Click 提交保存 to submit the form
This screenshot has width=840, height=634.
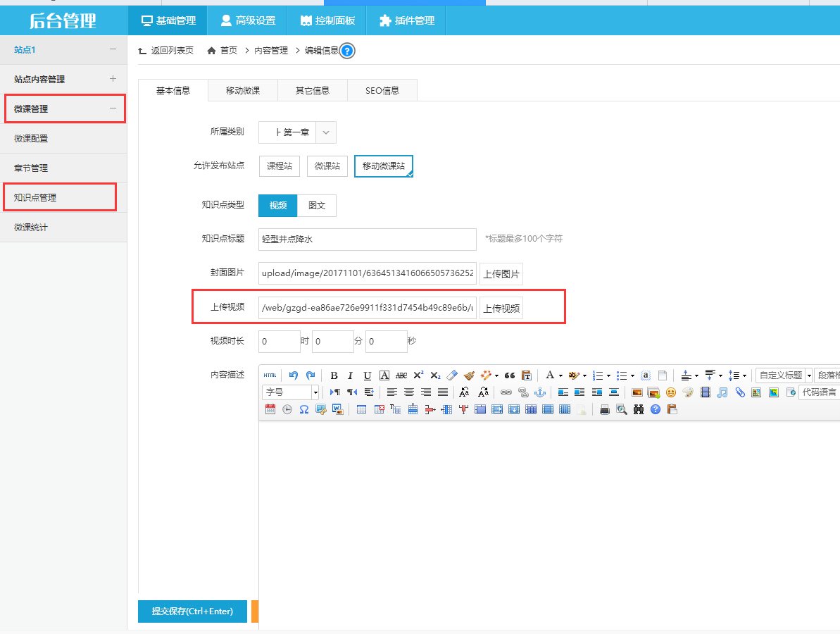click(x=192, y=611)
